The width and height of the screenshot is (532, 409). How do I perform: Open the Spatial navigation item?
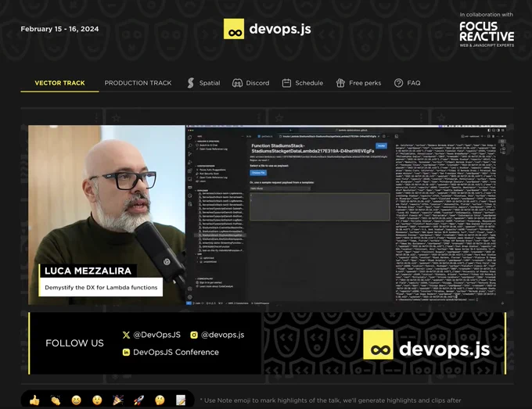[x=203, y=83]
